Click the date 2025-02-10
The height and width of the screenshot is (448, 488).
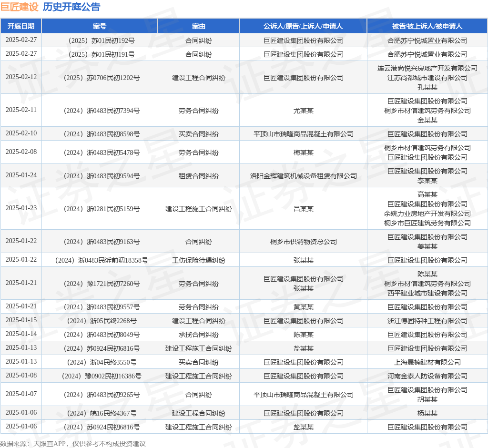click(x=21, y=133)
